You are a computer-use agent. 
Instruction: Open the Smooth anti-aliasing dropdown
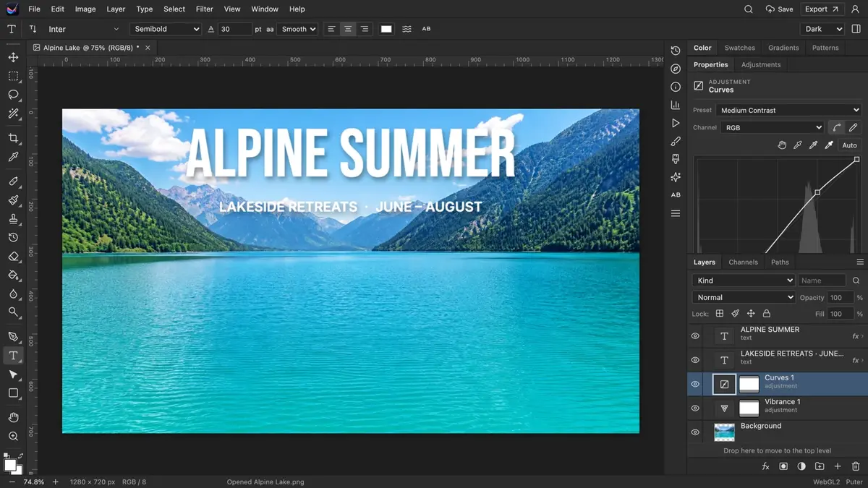pos(298,29)
